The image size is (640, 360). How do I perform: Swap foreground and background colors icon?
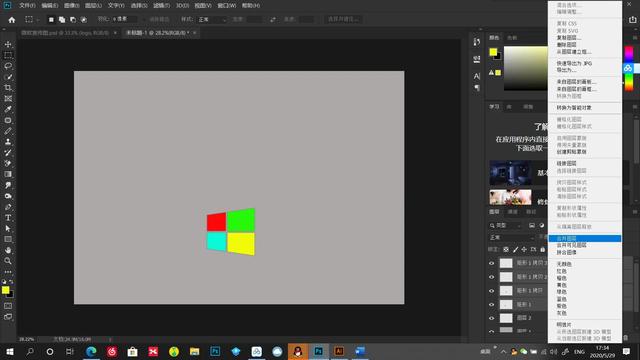coord(11,282)
